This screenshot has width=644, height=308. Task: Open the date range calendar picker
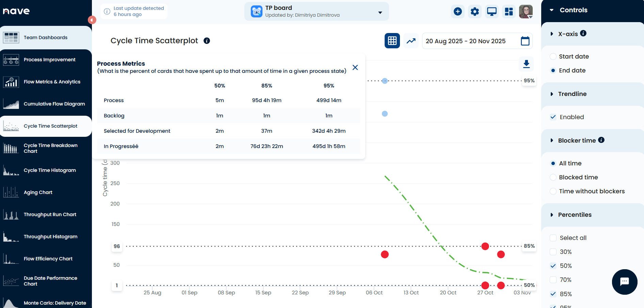(525, 41)
